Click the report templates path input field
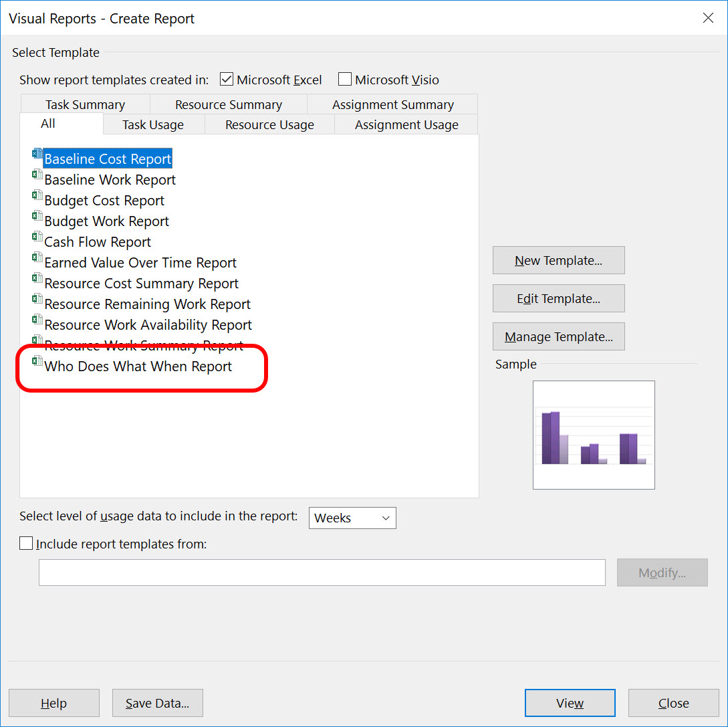This screenshot has height=727, width=728. pos(322,573)
